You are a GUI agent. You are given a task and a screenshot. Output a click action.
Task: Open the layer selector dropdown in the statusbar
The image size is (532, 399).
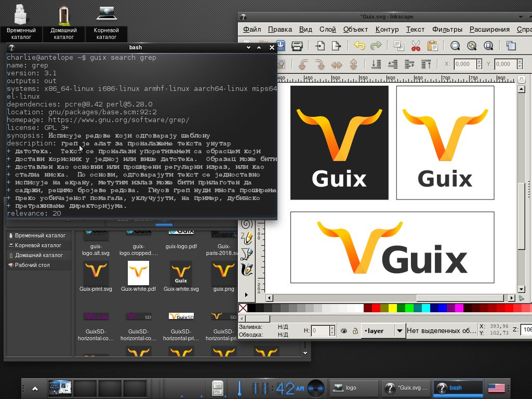(400, 330)
